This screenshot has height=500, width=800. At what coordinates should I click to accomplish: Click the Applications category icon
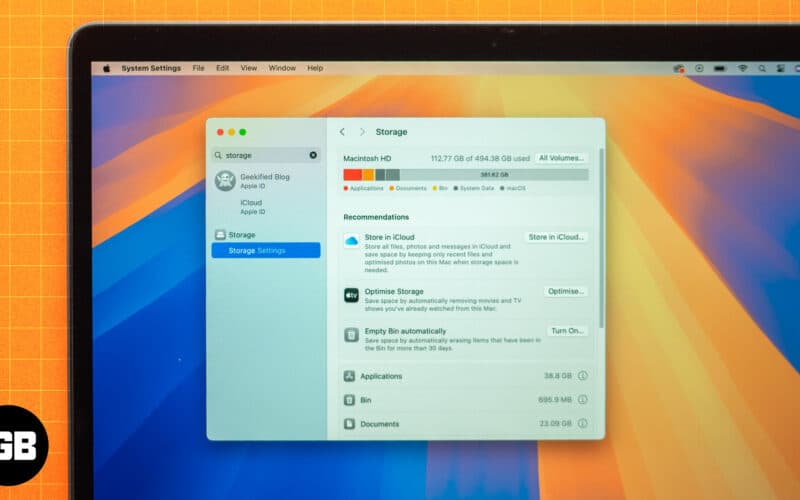(349, 376)
